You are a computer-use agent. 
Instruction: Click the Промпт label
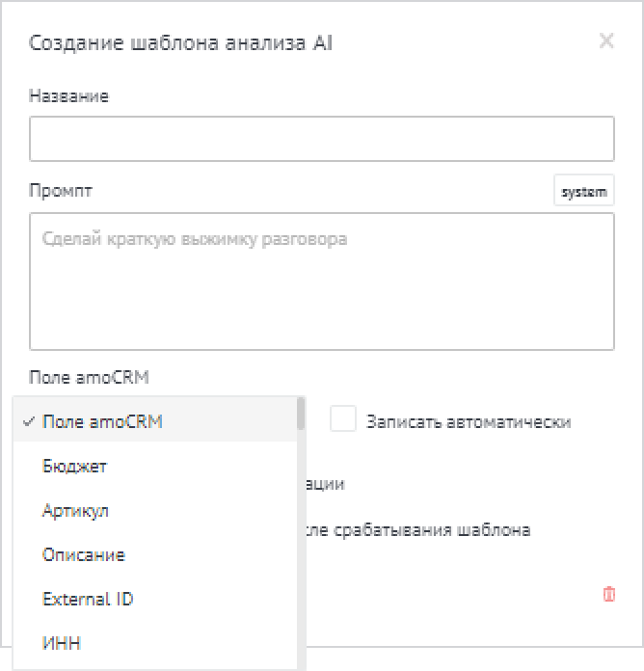click(61, 190)
